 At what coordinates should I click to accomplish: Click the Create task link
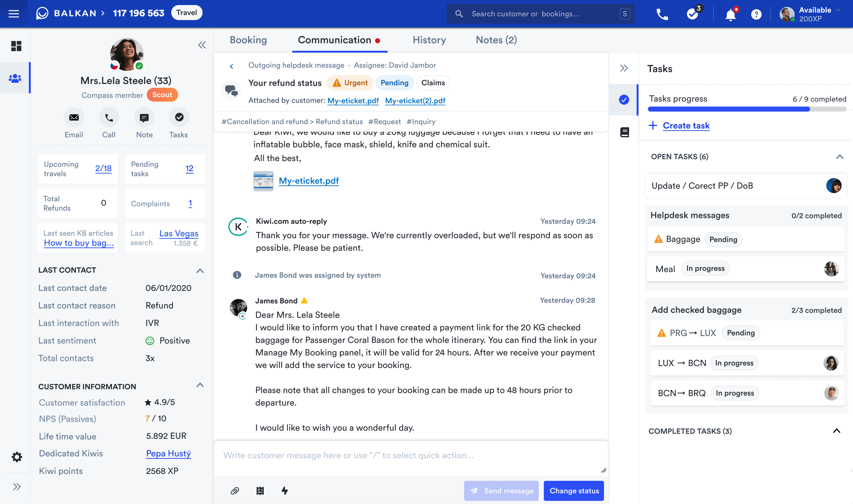686,126
